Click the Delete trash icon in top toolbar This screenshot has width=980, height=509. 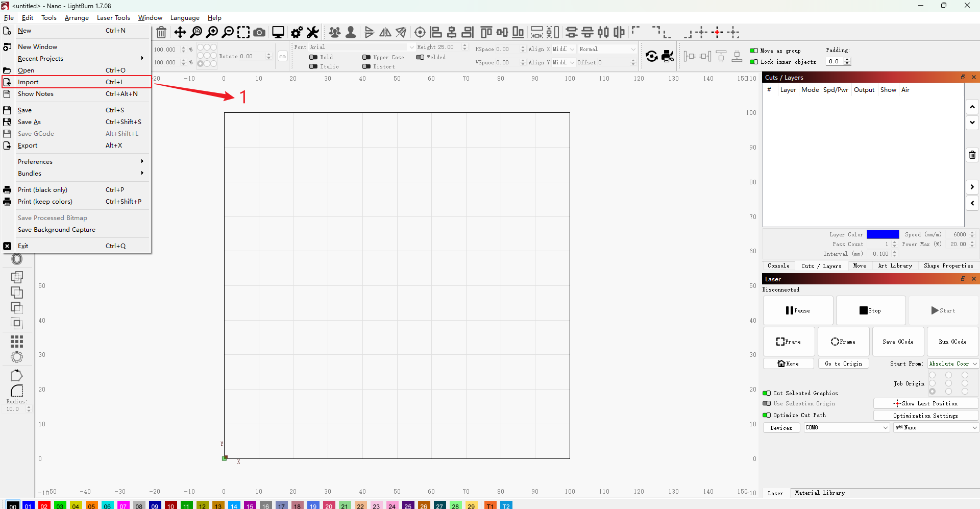(x=161, y=33)
